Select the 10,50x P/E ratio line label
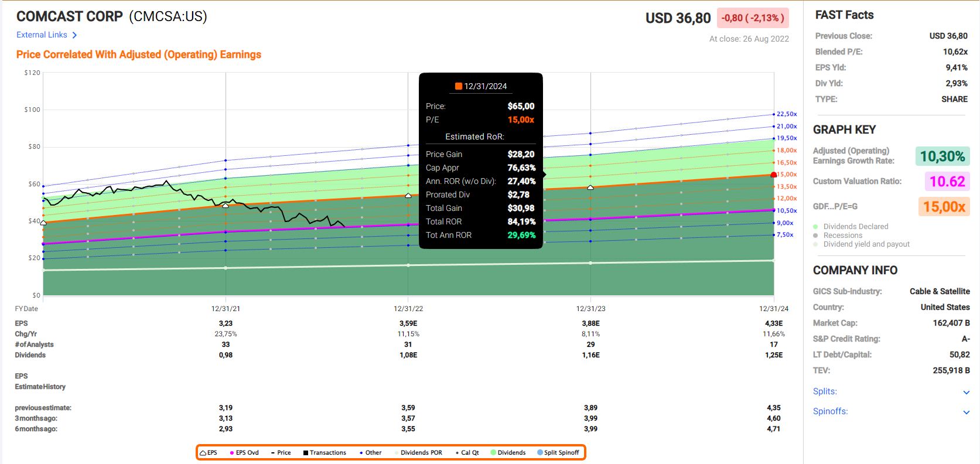This screenshot has width=980, height=464. [x=786, y=211]
